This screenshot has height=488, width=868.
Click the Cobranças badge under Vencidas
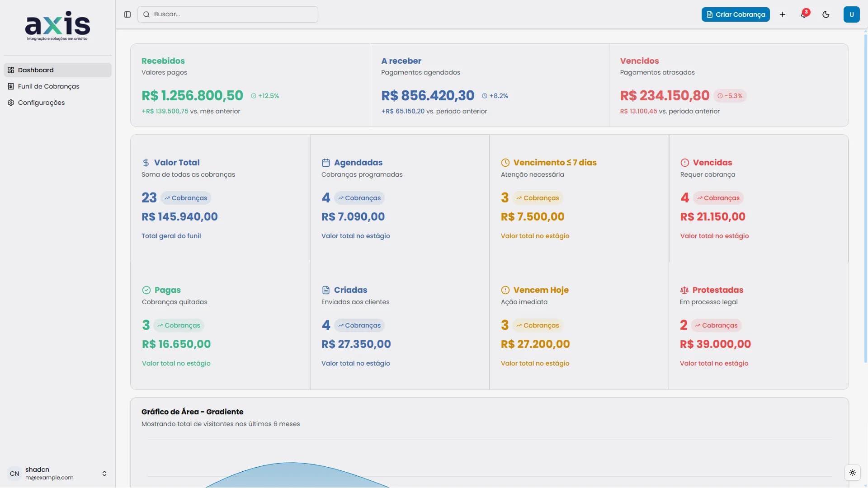click(718, 198)
